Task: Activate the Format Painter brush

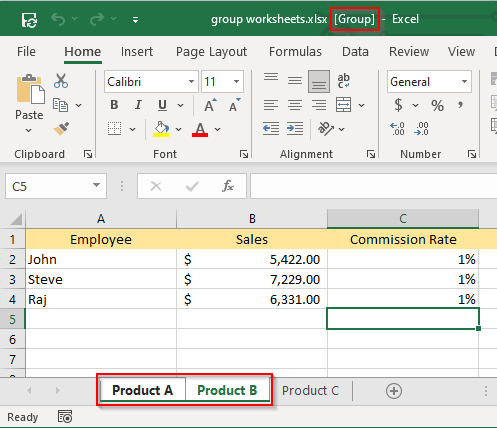Action: [61, 129]
